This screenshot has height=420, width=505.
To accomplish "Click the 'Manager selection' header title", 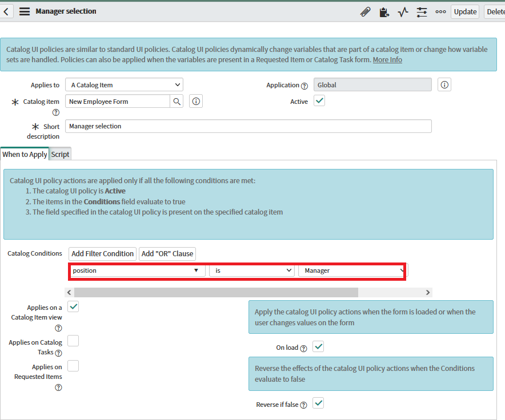I will point(66,11).
